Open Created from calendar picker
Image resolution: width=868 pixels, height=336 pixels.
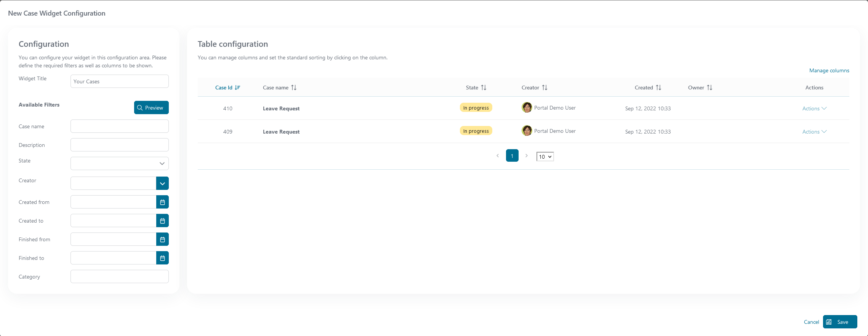[x=162, y=202]
